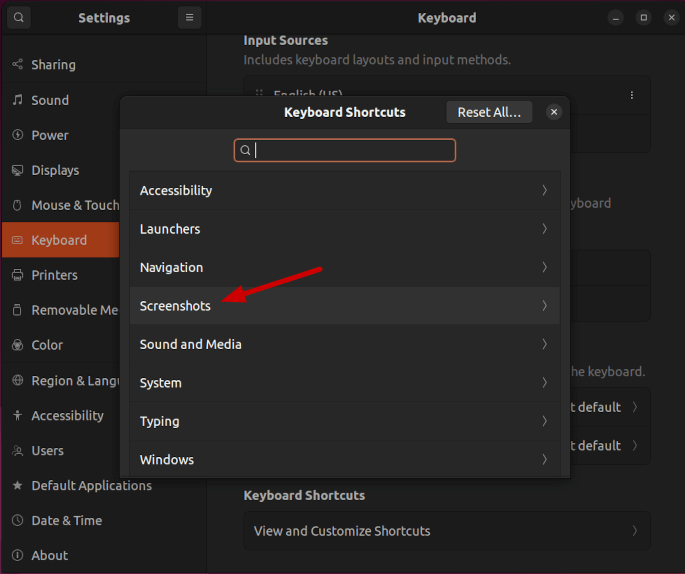Click the Reset All… button
The width and height of the screenshot is (685, 574).
click(x=489, y=112)
